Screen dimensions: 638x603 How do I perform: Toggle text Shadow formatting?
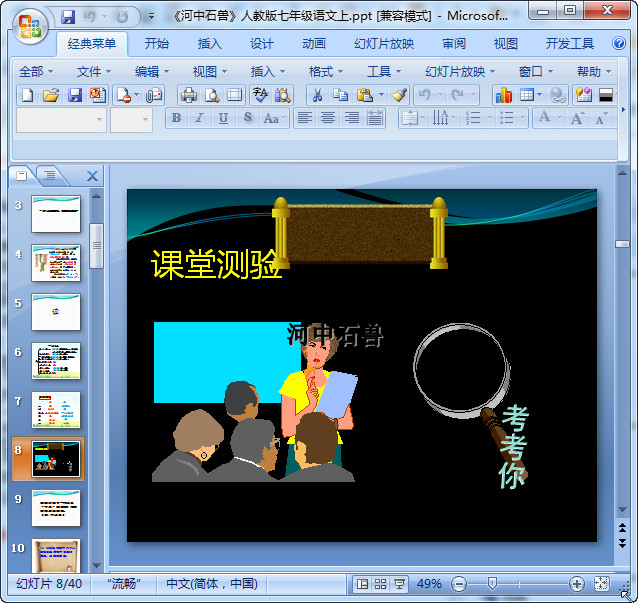pyautogui.click(x=247, y=118)
